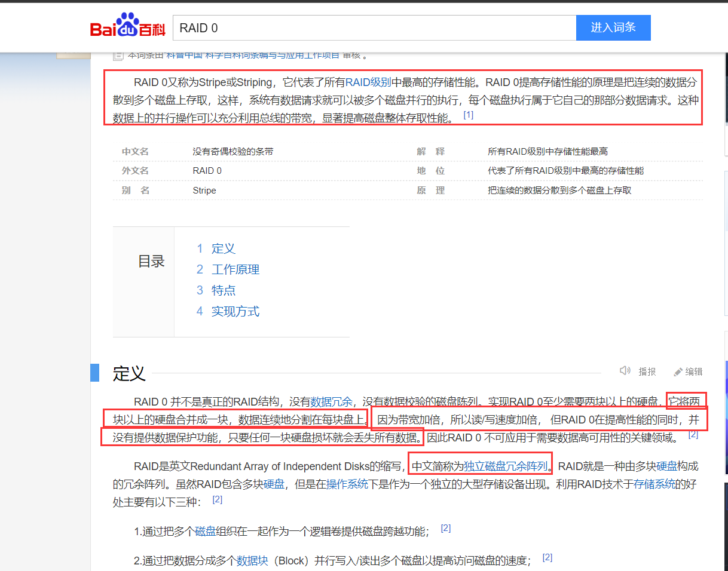Open the 硬盘 link after 由多块
The image size is (728, 571).
pyautogui.click(x=667, y=466)
